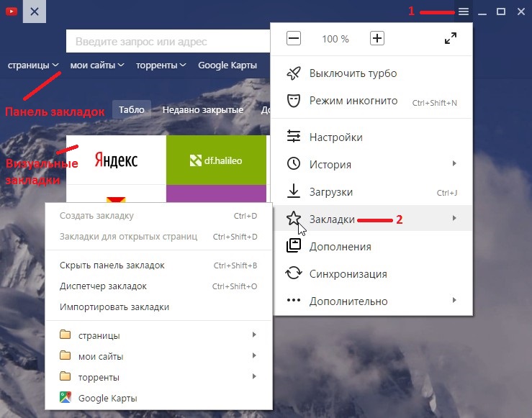This screenshot has width=532, height=418.
Task: Click the rocket turbo icon
Action: tap(294, 73)
